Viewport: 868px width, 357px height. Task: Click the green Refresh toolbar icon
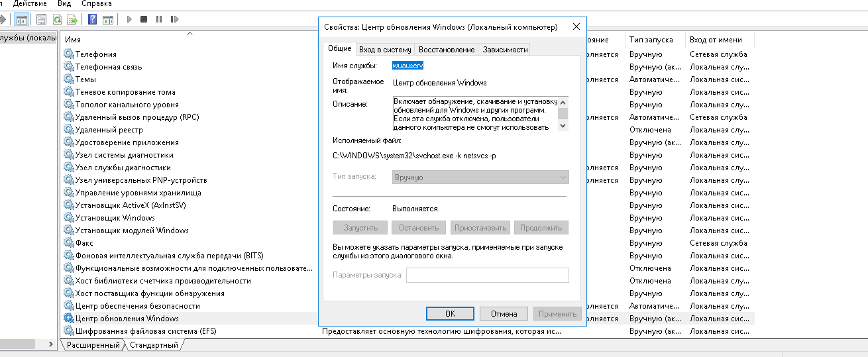tap(57, 19)
